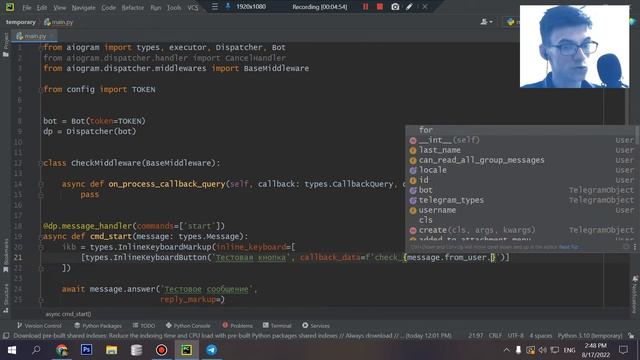Click the async cmd_start() breadcrumb
The width and height of the screenshot is (640, 360).
[68, 314]
